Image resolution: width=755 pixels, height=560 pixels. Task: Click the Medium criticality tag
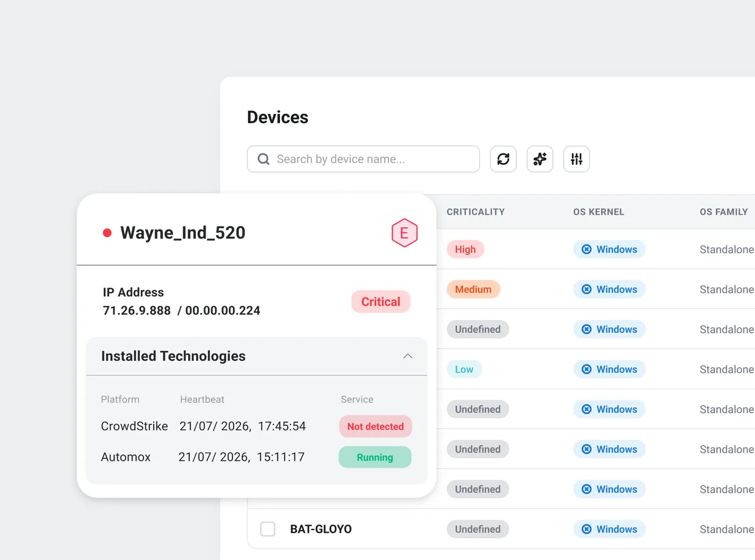click(473, 289)
